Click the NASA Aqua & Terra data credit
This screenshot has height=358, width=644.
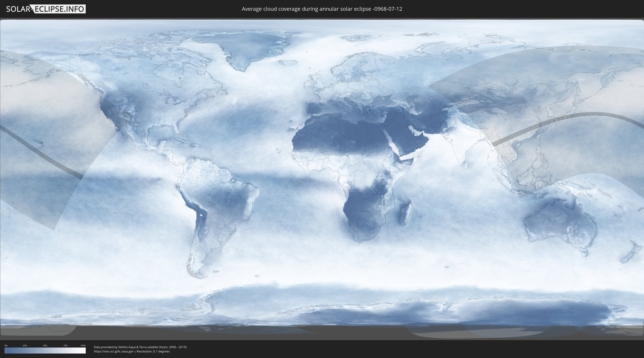pos(140,347)
